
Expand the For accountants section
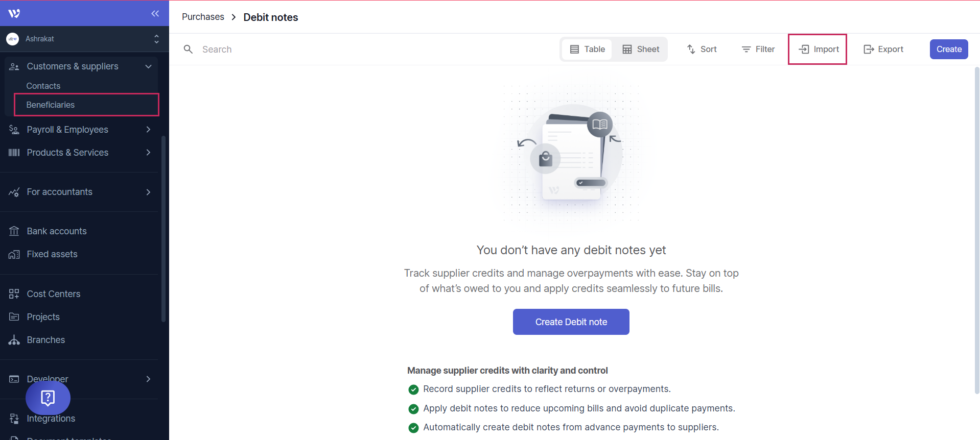tap(148, 192)
